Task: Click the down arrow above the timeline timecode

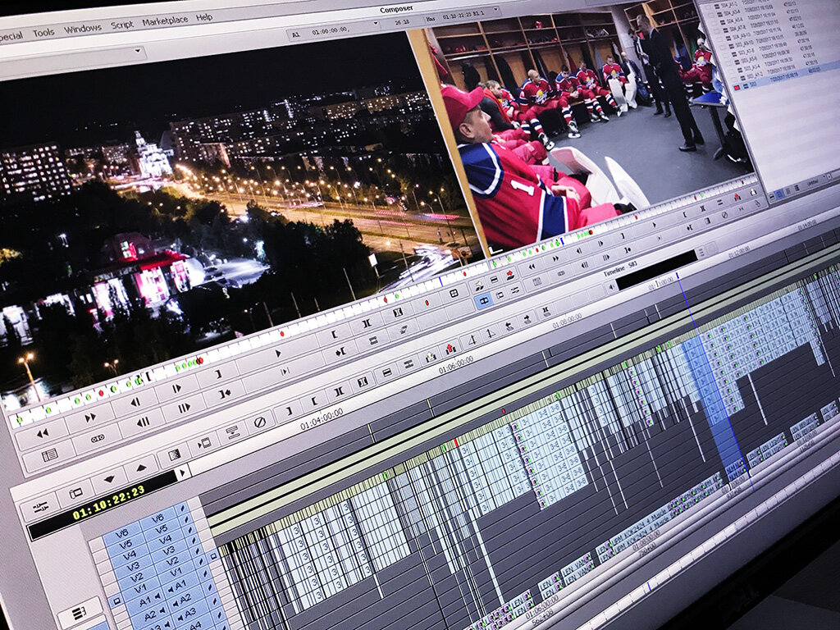Action: click(109, 479)
